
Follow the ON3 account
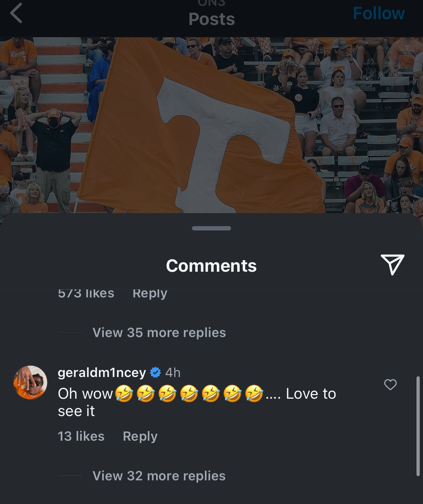378,14
